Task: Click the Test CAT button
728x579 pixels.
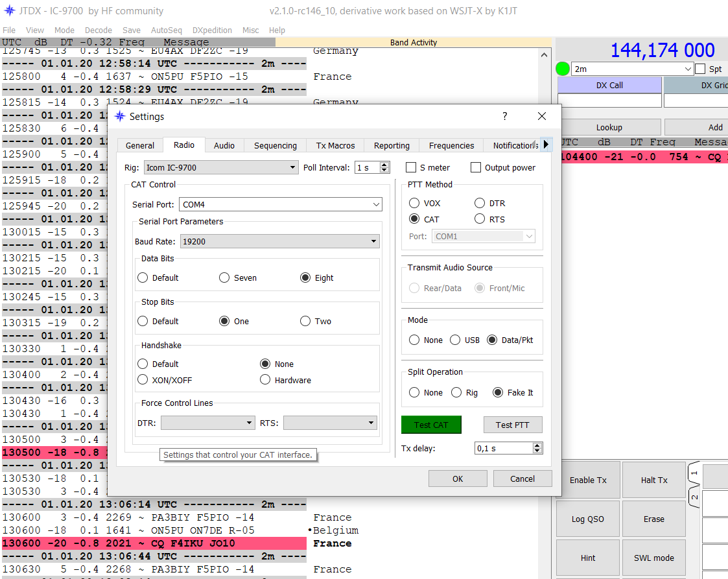Action: [x=431, y=425]
